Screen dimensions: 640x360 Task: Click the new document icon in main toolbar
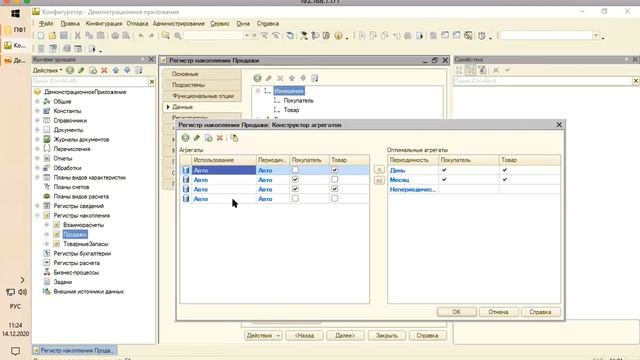41,36
